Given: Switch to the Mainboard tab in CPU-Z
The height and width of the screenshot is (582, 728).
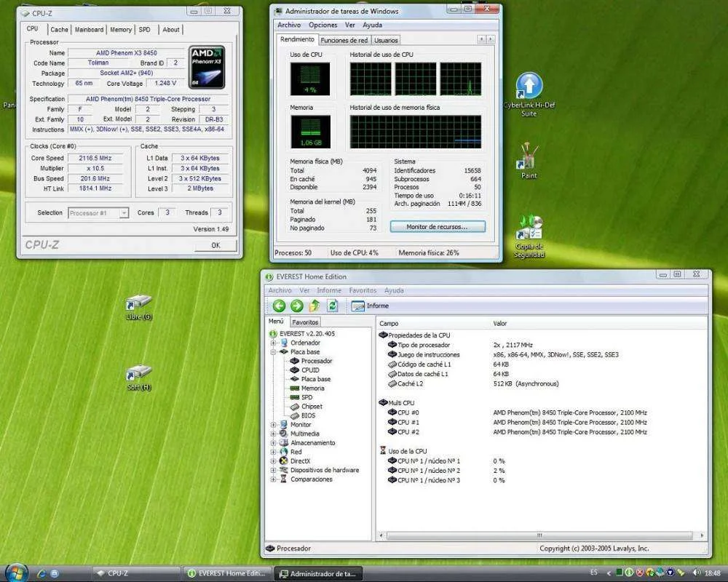Looking at the screenshot, I should tap(89, 30).
